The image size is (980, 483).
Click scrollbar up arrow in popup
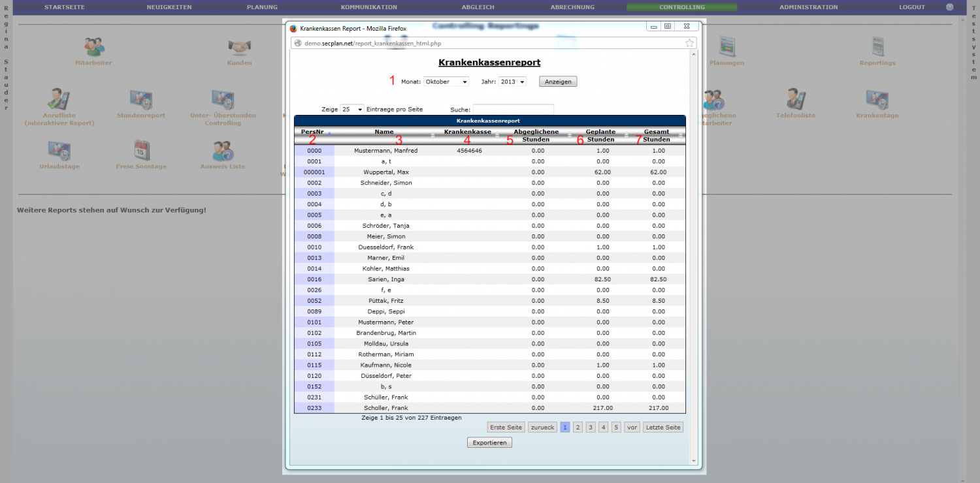click(694, 55)
